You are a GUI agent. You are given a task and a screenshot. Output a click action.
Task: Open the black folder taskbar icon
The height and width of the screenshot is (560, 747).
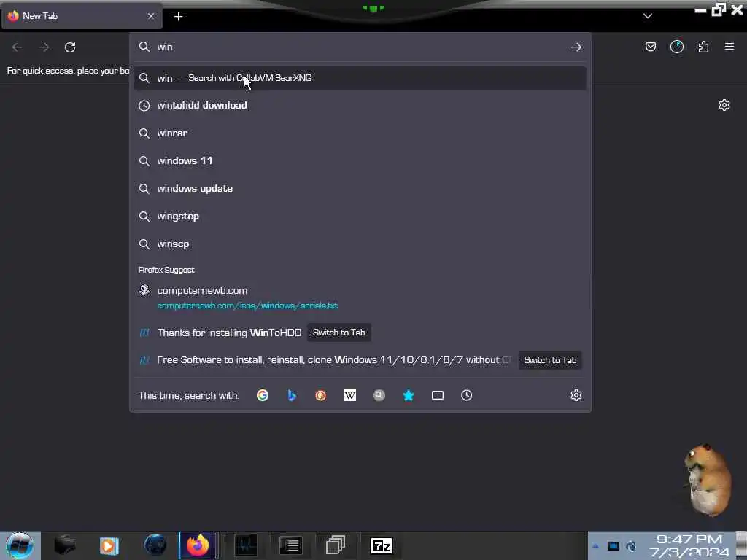65,545
